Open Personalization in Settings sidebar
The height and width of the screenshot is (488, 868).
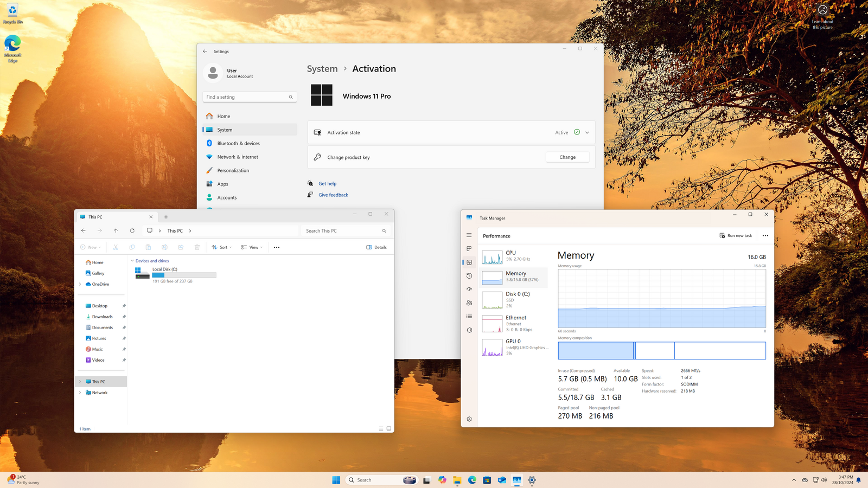[x=250, y=171]
